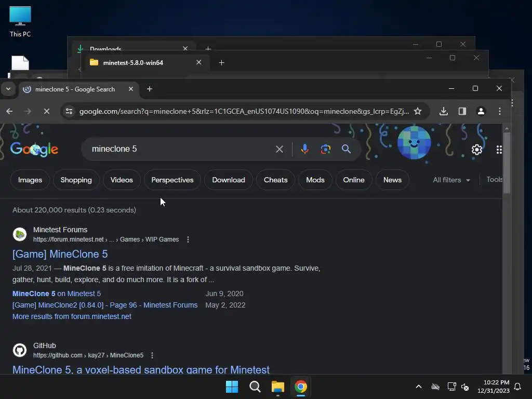Open the Windows Start menu

click(x=232, y=387)
